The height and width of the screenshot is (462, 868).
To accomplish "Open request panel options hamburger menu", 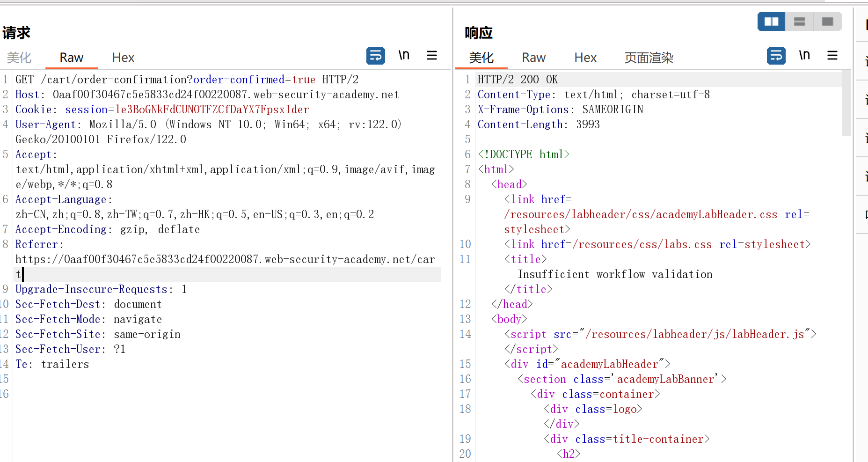I will point(432,55).
